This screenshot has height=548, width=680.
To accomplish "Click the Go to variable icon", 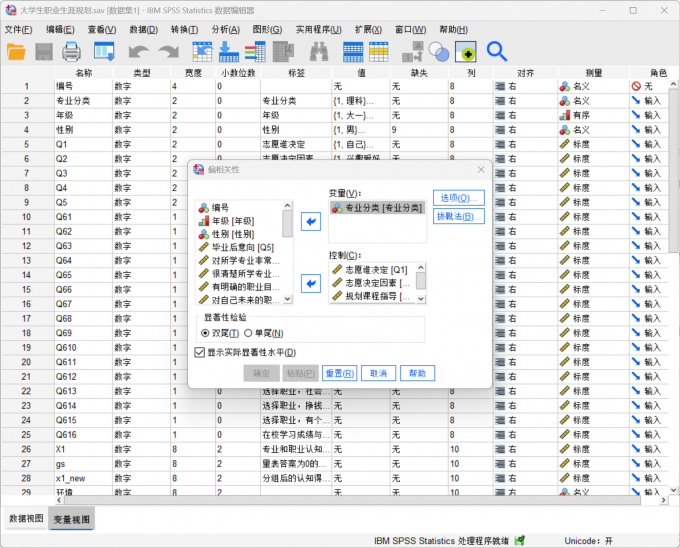I will point(229,52).
